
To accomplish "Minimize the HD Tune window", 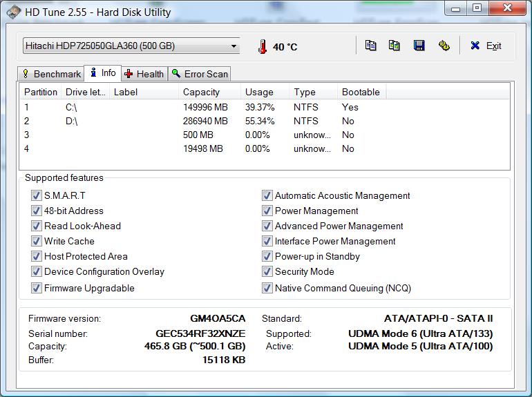I will tap(456, 8).
